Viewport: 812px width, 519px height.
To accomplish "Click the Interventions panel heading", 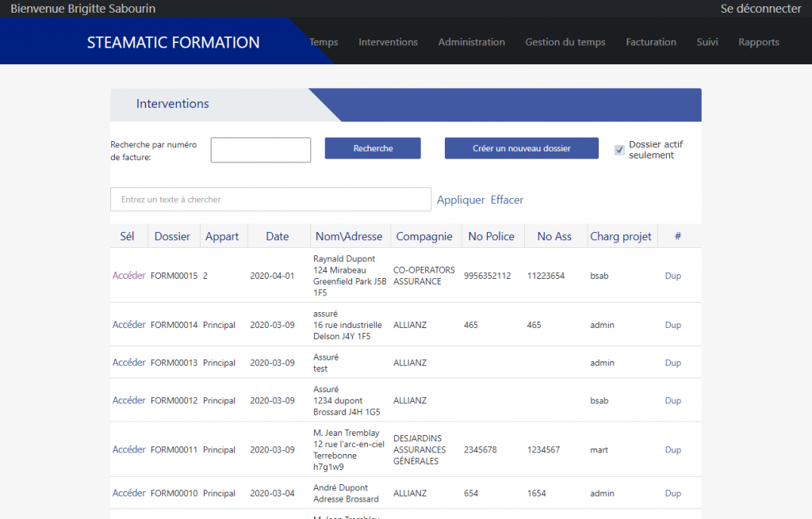I will tap(172, 104).
